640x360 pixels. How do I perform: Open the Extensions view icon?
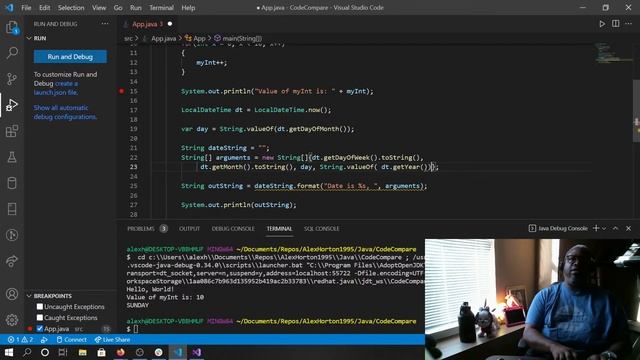pos(12,131)
